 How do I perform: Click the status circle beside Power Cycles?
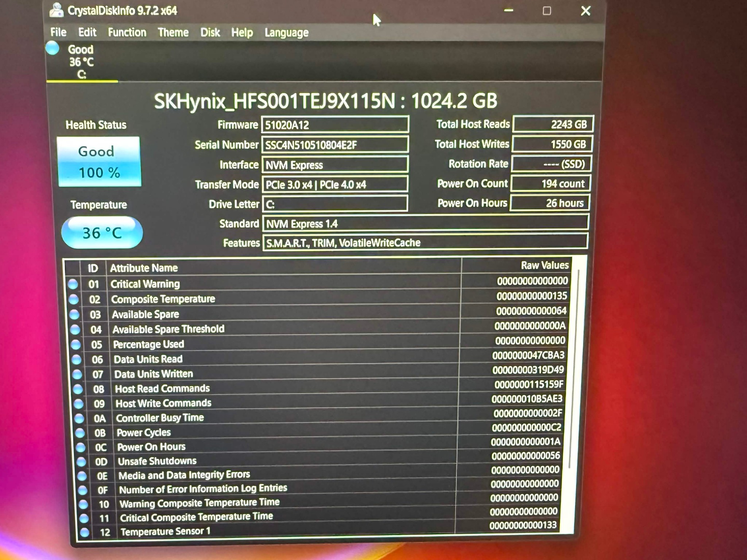[x=80, y=433]
